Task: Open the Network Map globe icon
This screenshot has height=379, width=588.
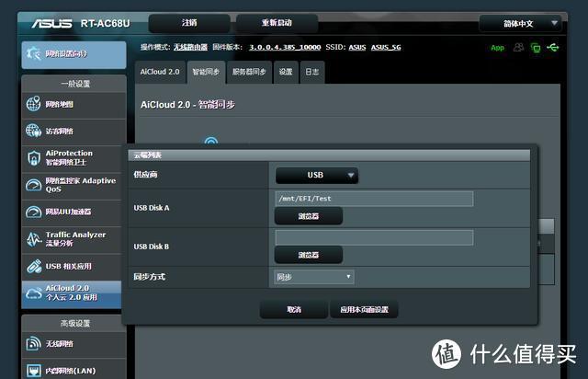Action: [x=33, y=104]
